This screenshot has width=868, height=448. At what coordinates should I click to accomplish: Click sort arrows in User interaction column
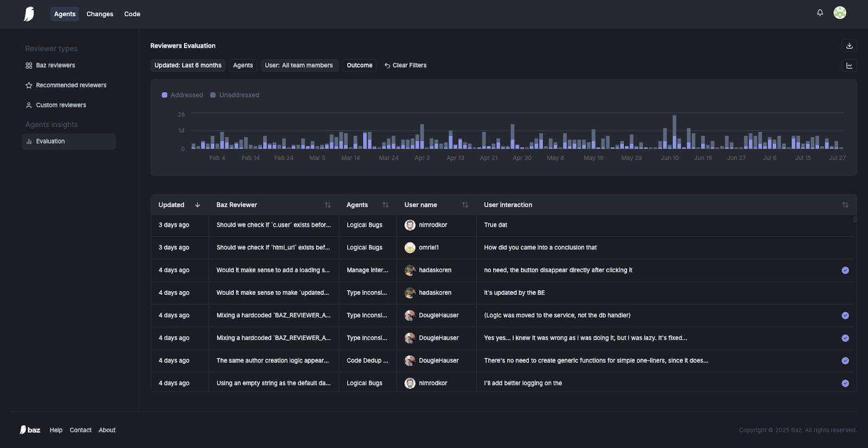click(845, 205)
